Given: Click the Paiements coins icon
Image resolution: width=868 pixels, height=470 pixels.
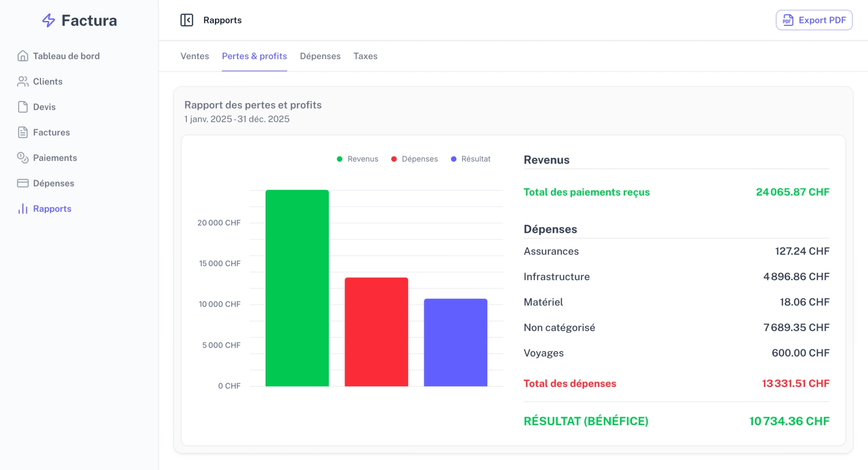Looking at the screenshot, I should (23, 158).
